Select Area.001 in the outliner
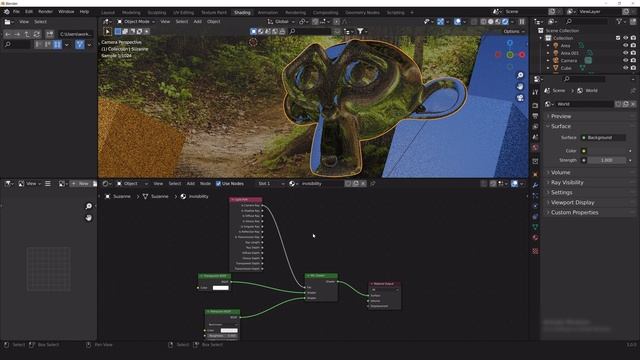Viewport: 640px width, 360px height. point(569,53)
